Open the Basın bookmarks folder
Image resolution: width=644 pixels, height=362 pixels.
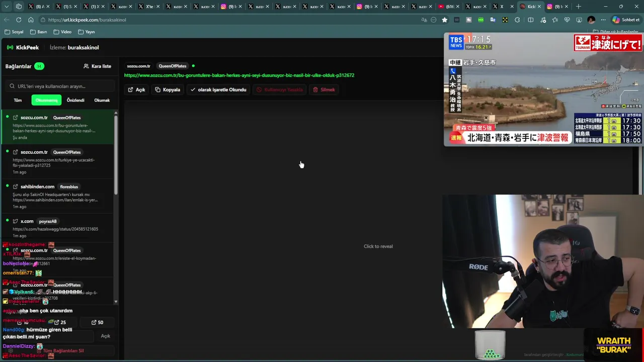39,32
